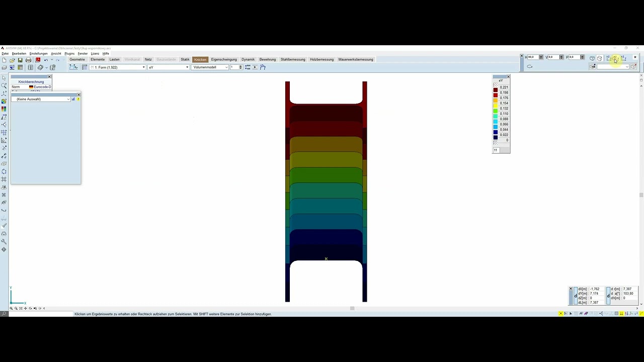The height and width of the screenshot is (362, 644).
Task: Click the Save diskette icon
Action: click(20, 60)
